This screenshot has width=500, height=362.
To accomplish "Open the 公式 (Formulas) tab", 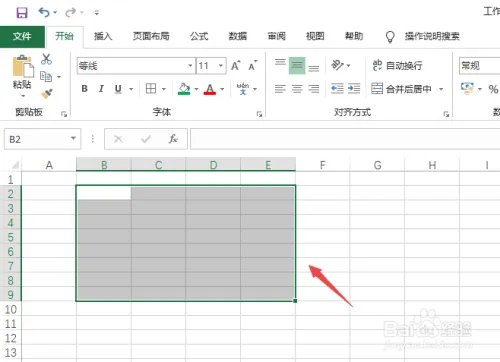I will 199,36.
